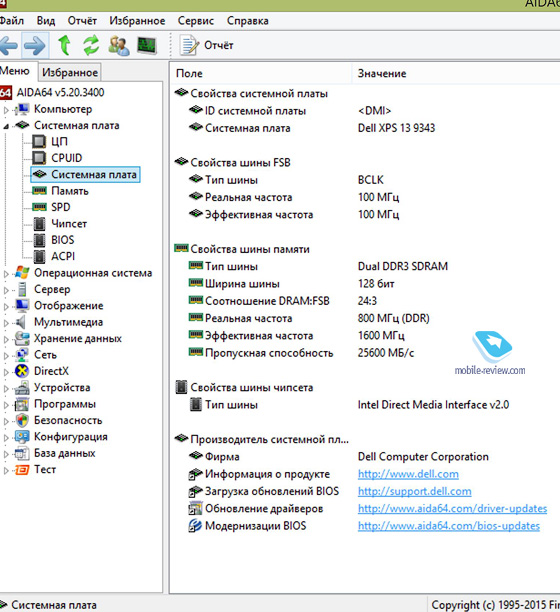Click the Безопасность shield icon

point(22,420)
